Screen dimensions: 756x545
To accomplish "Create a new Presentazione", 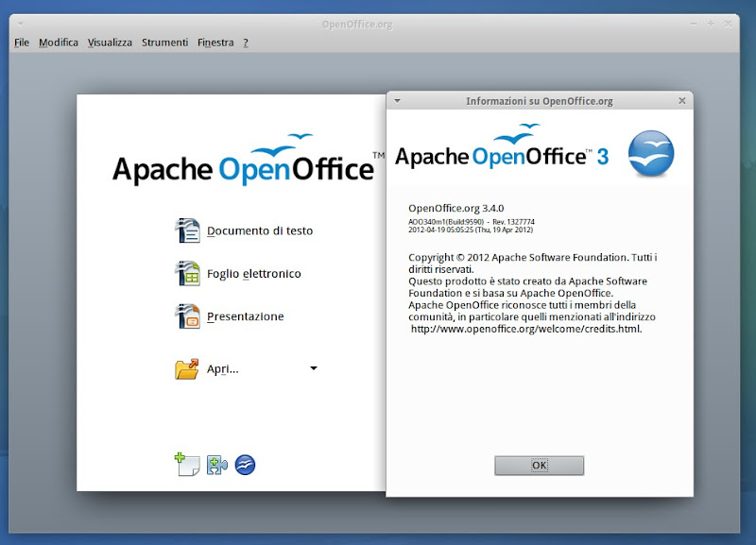I will pyautogui.click(x=246, y=316).
